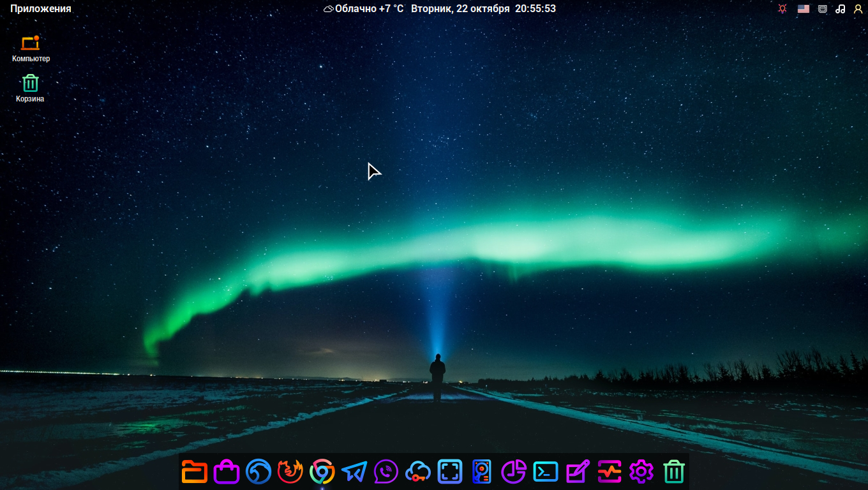Open the hard disk utility in the dock
This screenshot has height=490, width=868.
pos(482,471)
